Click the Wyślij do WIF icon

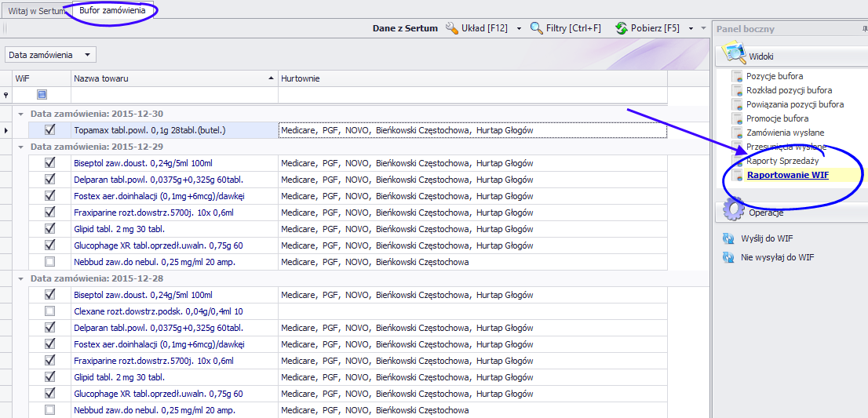(x=728, y=238)
